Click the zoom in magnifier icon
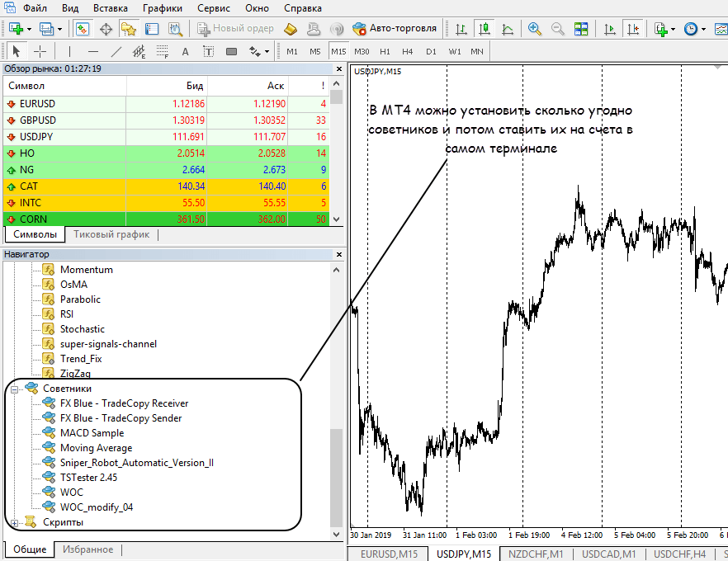This screenshot has height=561, width=728. pyautogui.click(x=535, y=29)
